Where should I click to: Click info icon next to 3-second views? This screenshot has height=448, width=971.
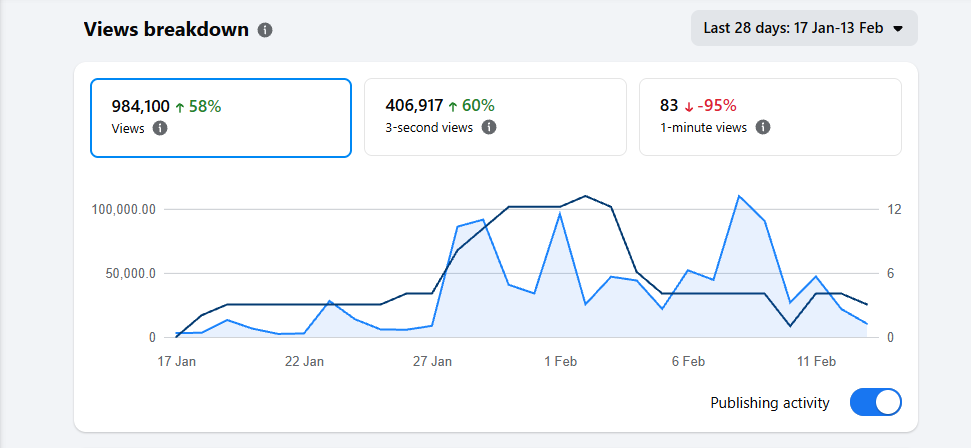[x=489, y=127]
